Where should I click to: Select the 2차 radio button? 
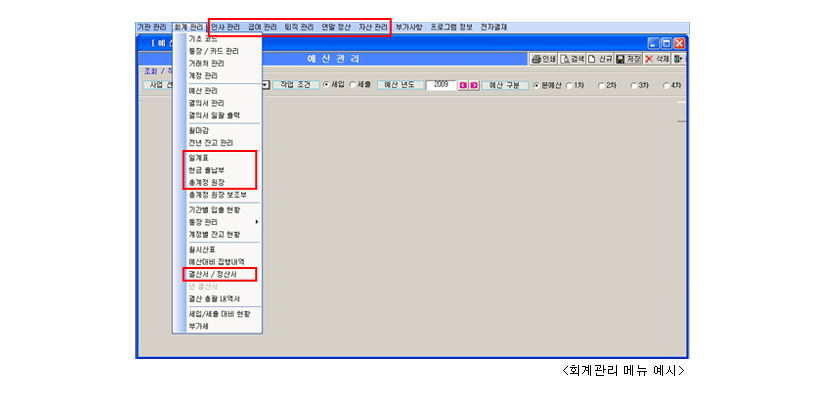601,85
